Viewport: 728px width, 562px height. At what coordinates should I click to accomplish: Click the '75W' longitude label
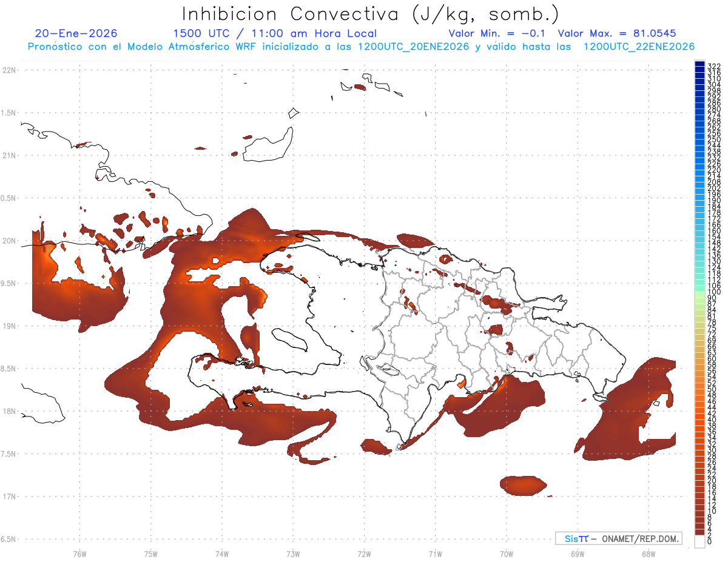tap(151, 554)
